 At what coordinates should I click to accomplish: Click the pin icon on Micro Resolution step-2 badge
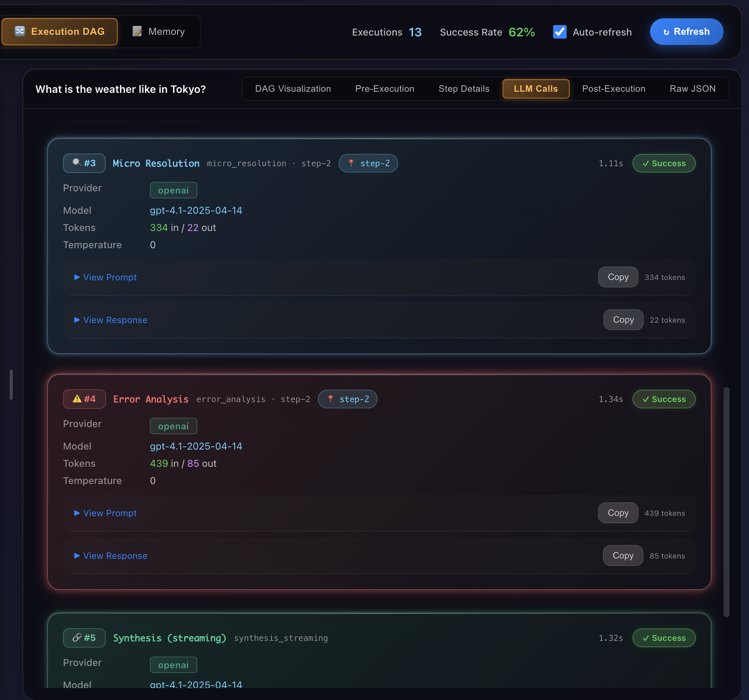351,163
